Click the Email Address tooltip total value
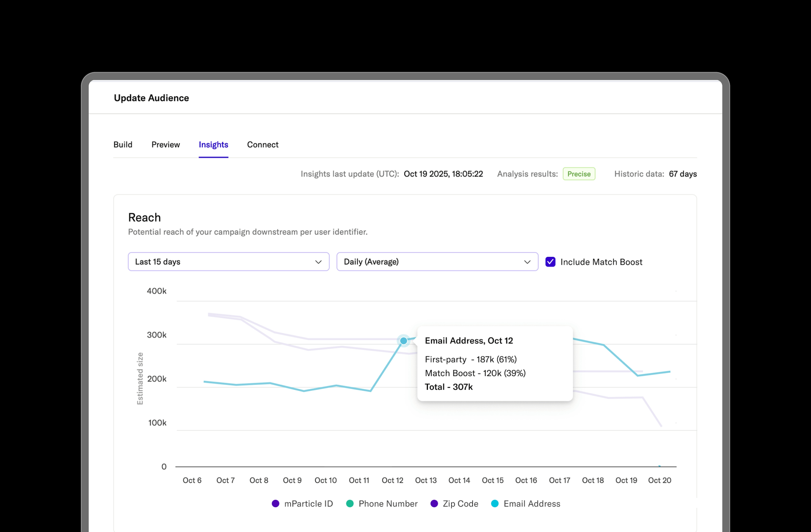This screenshot has width=811, height=532. coord(449,387)
